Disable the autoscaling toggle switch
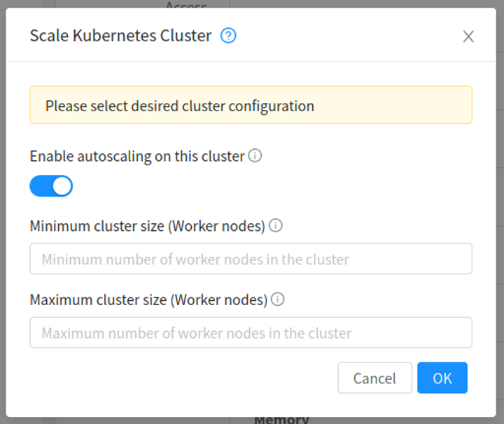Screen dimensions: 504x424 (51, 185)
